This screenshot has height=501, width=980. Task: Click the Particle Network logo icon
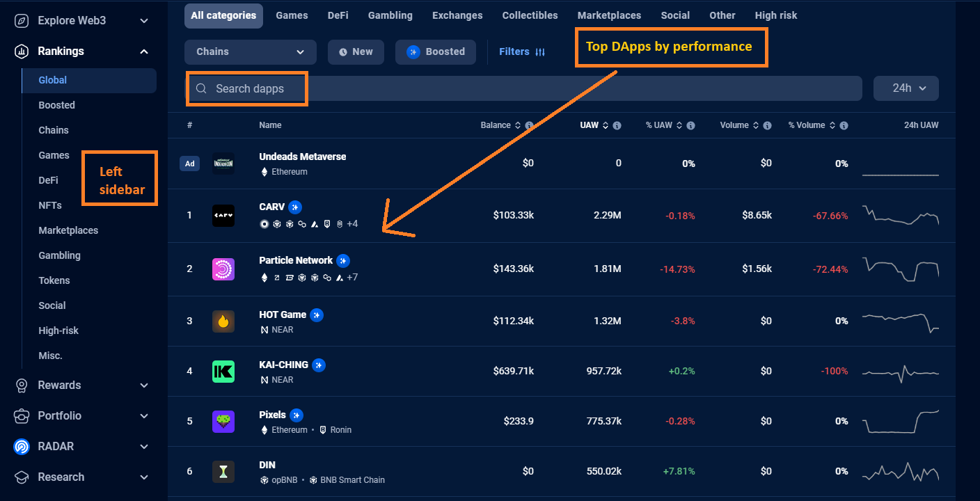[x=223, y=269]
